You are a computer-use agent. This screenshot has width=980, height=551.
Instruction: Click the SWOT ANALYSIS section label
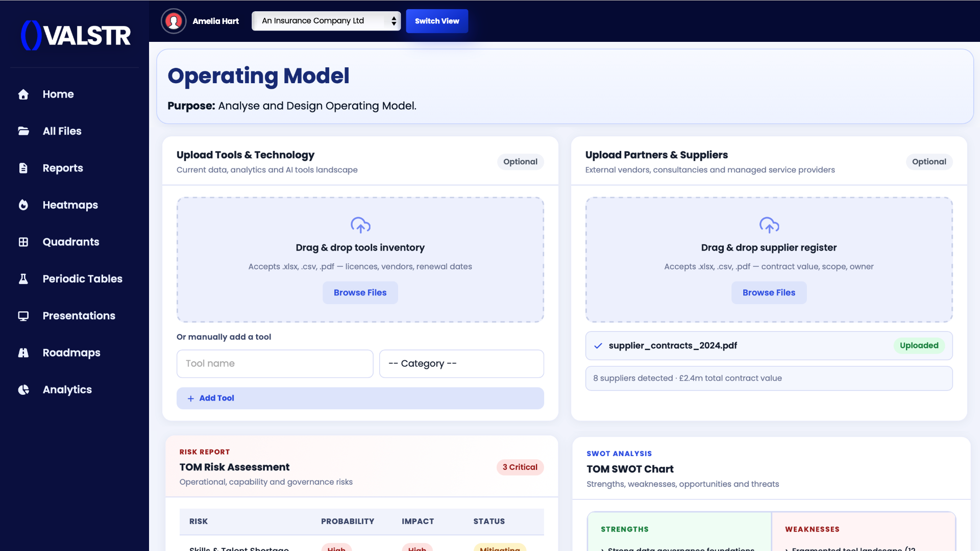[619, 454]
